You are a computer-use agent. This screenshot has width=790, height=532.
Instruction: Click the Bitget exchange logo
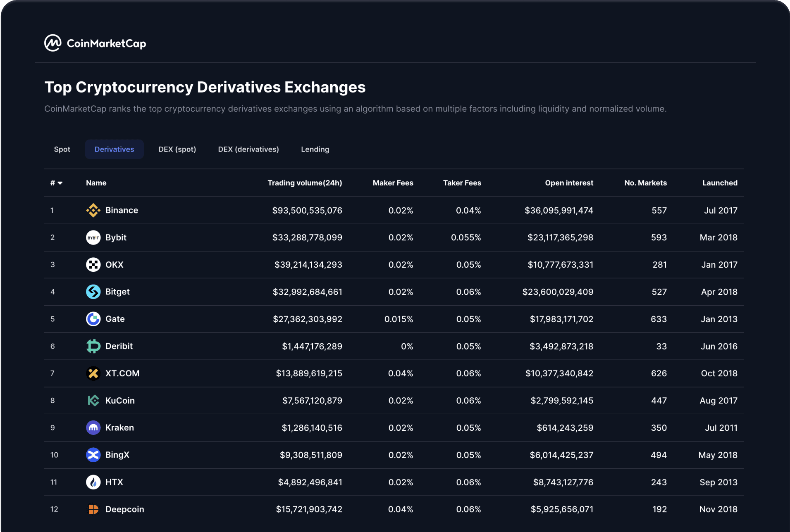click(x=93, y=292)
